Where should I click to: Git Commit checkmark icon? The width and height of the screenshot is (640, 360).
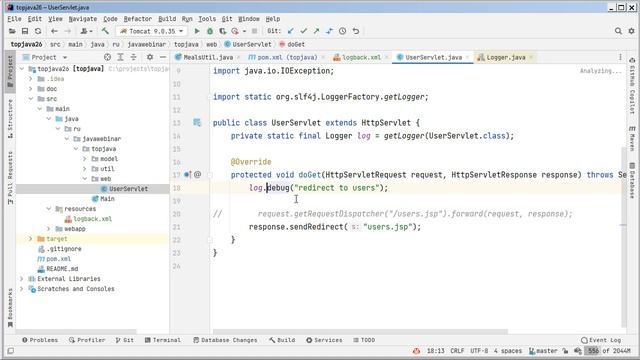point(303,31)
